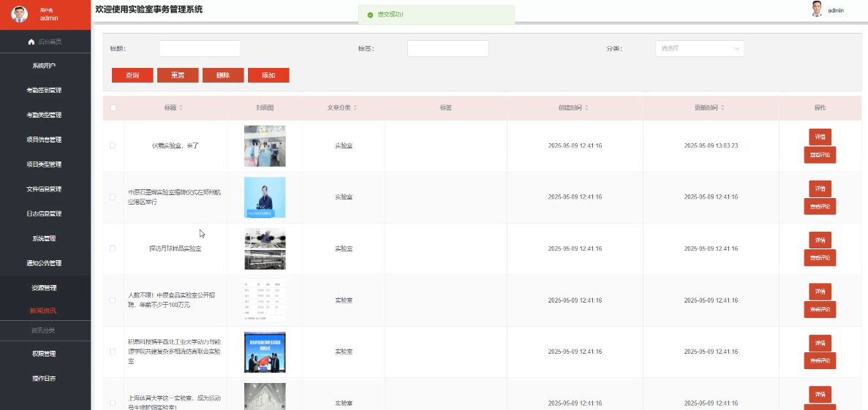Click the admin avatar at top right
The image size is (868, 410).
816,10
